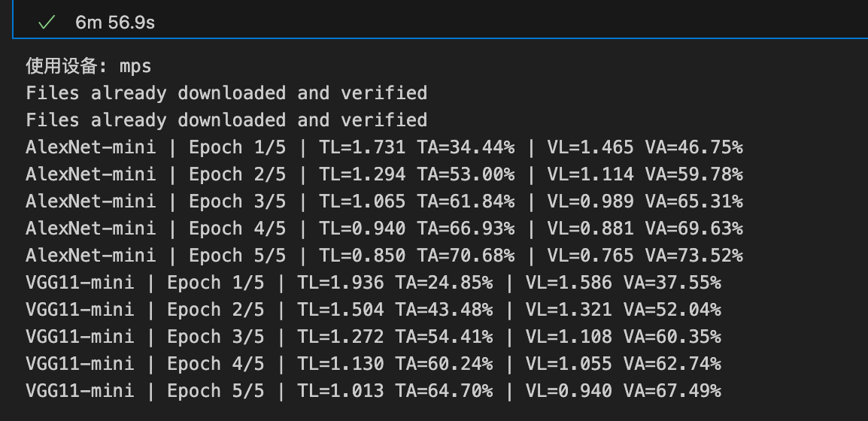The height and width of the screenshot is (421, 868).
Task: Click the VGG11-mini VL=1.055 value
Action: (569, 364)
